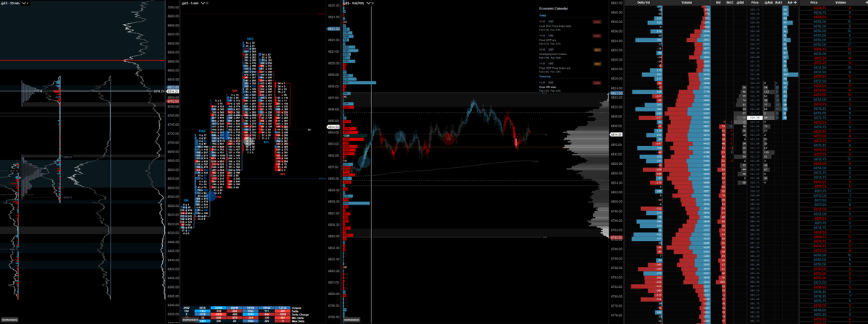Click the large blue bubble on Vol(700) chart
Image resolution: width=868 pixels, height=324 pixels.
[364, 161]
